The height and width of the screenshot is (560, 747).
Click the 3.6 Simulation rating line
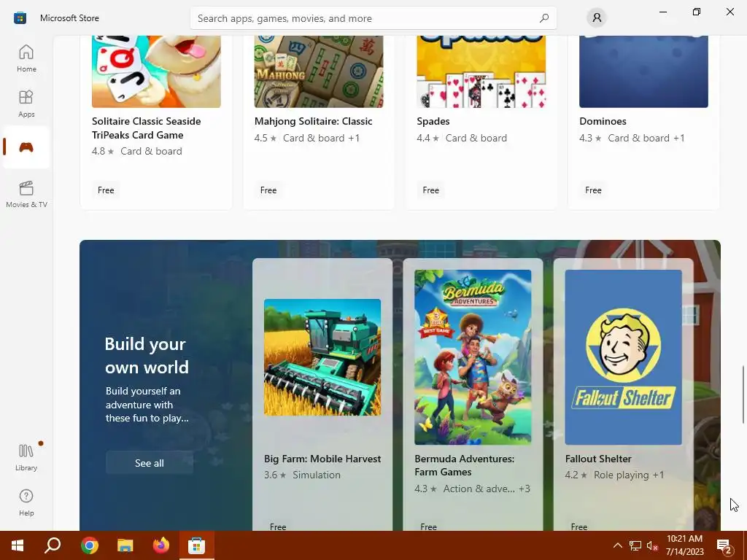pyautogui.click(x=303, y=475)
